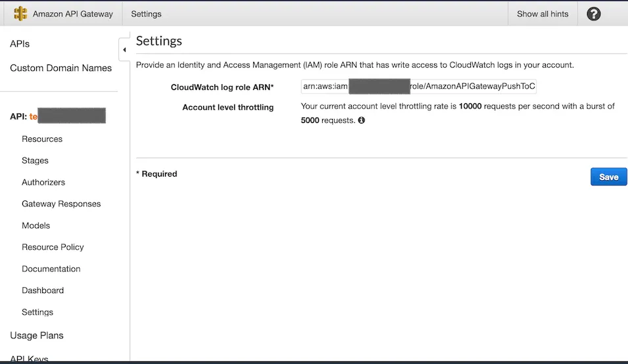Click the 5000 burst requests value

coord(310,120)
